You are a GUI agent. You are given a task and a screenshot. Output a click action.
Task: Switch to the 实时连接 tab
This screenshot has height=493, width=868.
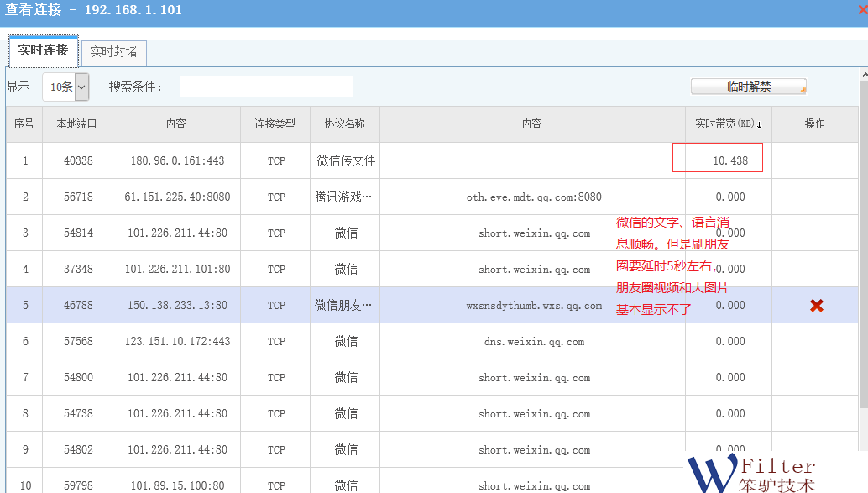pos(44,50)
